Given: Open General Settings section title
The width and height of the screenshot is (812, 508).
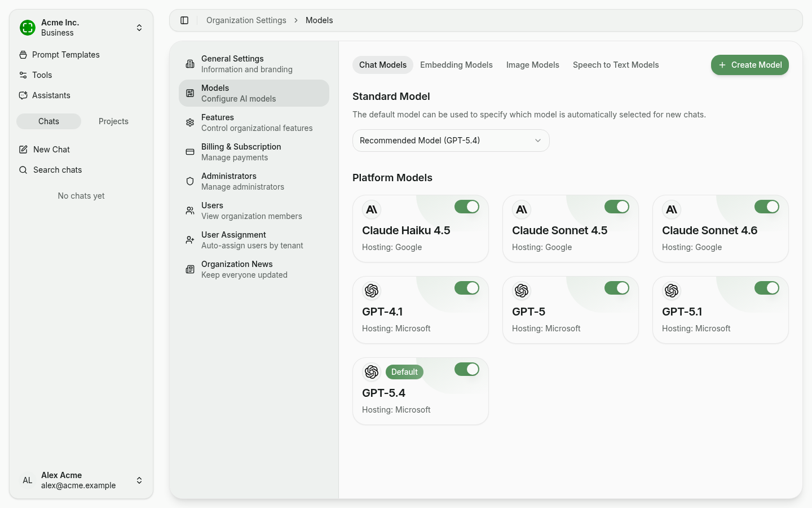Looking at the screenshot, I should tap(232, 59).
